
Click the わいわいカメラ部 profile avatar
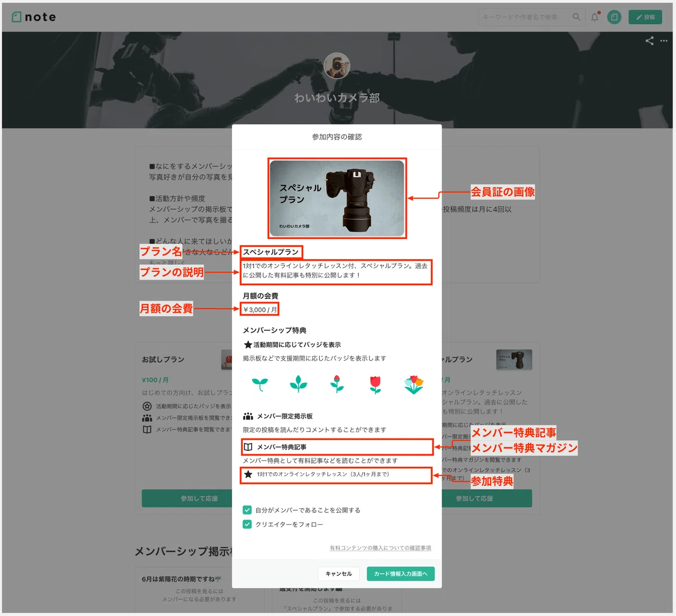click(x=337, y=66)
